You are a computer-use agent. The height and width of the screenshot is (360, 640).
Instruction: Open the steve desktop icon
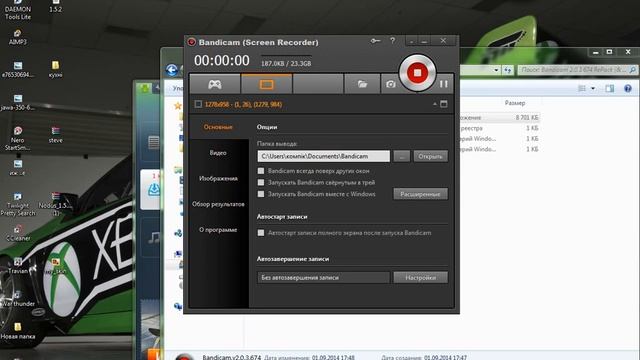coord(56,135)
